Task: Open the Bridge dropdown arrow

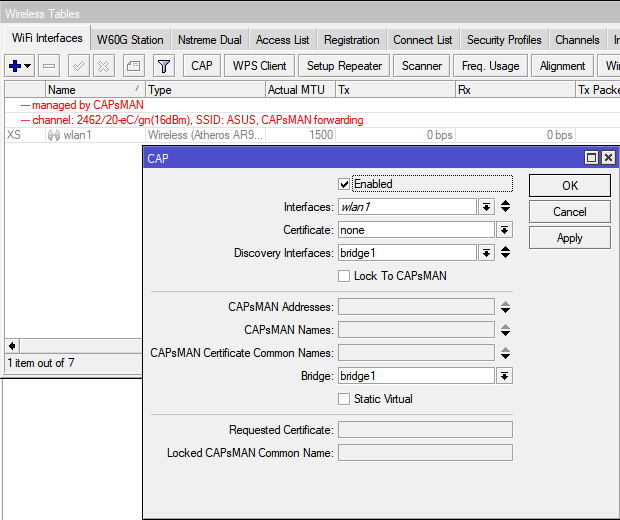Action: click(505, 376)
